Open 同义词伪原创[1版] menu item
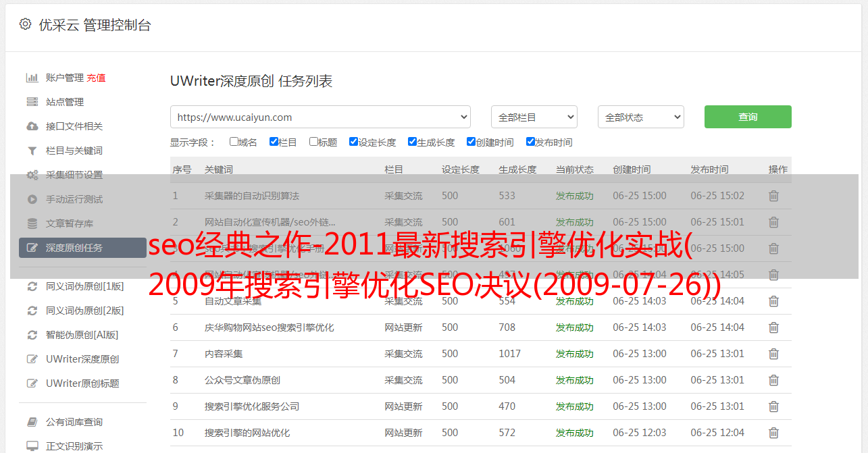This screenshot has height=453, width=868. 84,286
